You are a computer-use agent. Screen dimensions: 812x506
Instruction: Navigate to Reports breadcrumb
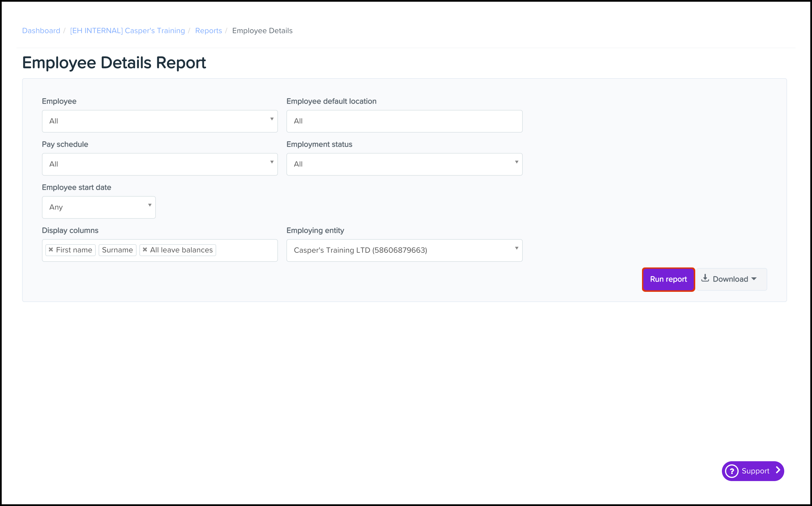209,31
